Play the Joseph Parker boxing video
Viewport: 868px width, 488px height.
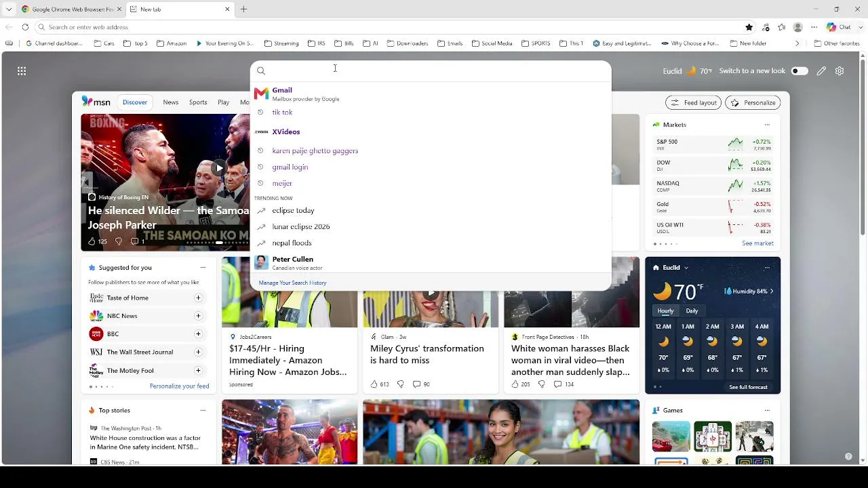[218, 168]
